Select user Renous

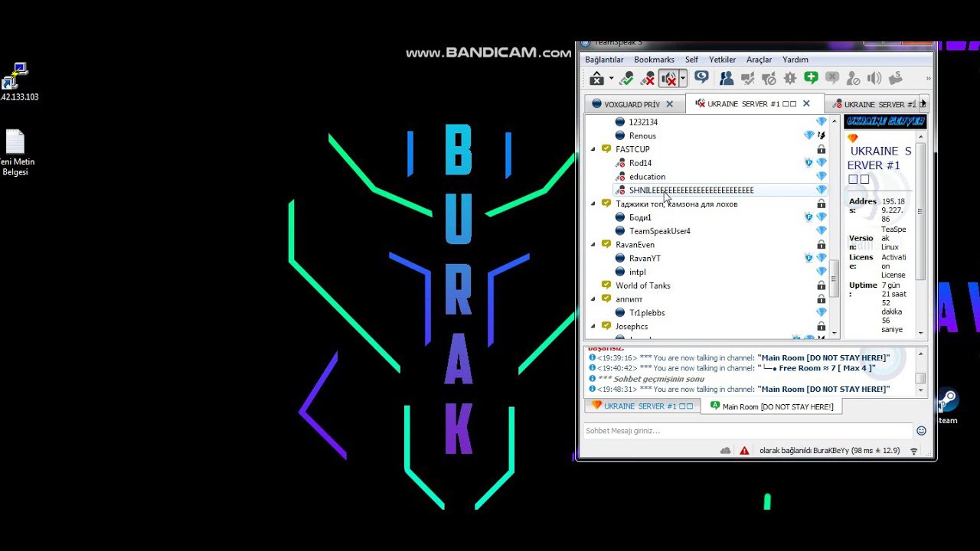[642, 135]
